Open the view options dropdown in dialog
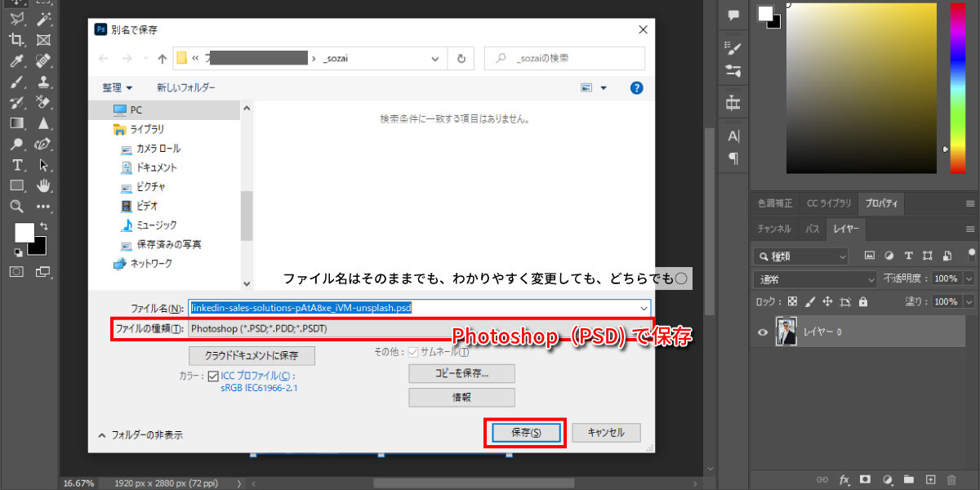 click(x=604, y=87)
